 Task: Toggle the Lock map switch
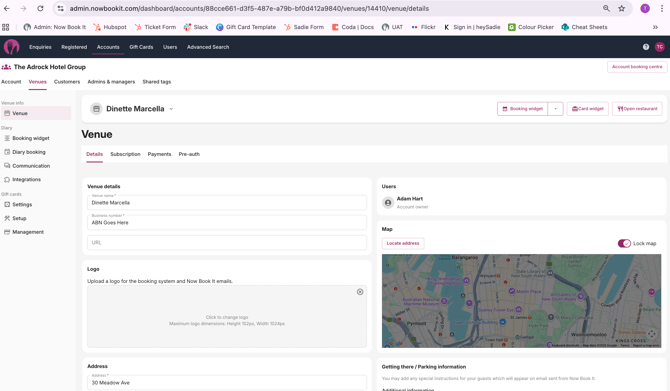tap(624, 243)
